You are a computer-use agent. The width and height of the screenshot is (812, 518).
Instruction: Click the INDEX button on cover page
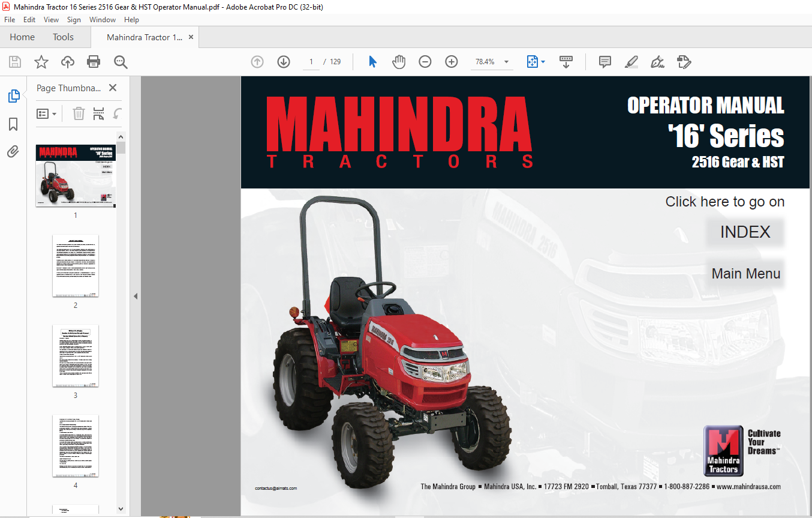point(745,232)
